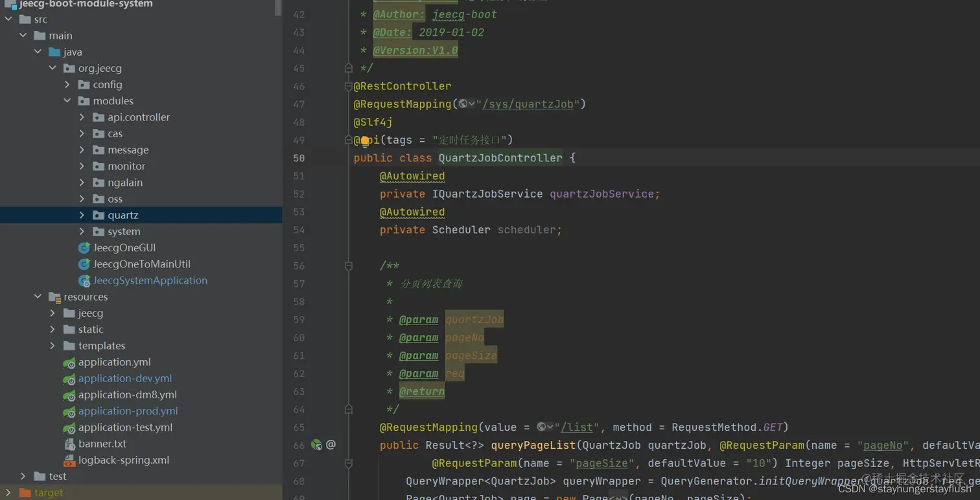
Task: Open the URL globe dropdown before "/sys/quartzJob"
Action: (467, 104)
